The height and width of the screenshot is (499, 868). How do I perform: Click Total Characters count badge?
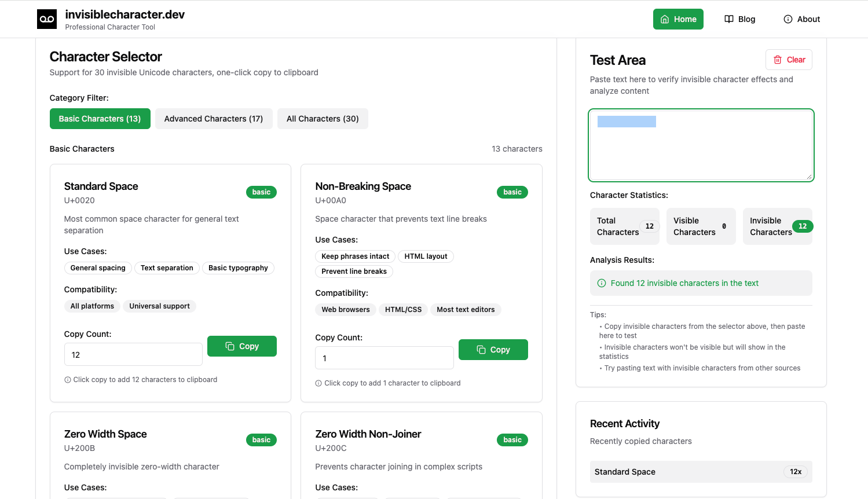[650, 226]
